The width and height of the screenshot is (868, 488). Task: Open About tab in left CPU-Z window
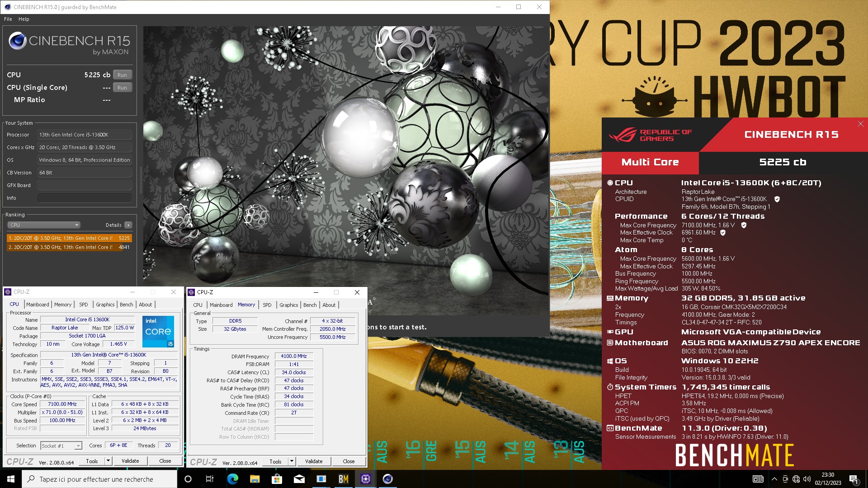pyautogui.click(x=146, y=305)
